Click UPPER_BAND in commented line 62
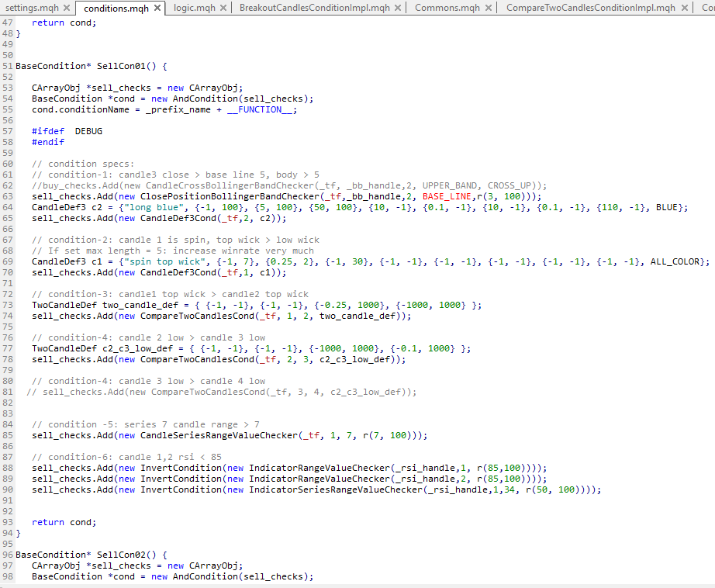The height and width of the screenshot is (588, 715). point(450,185)
